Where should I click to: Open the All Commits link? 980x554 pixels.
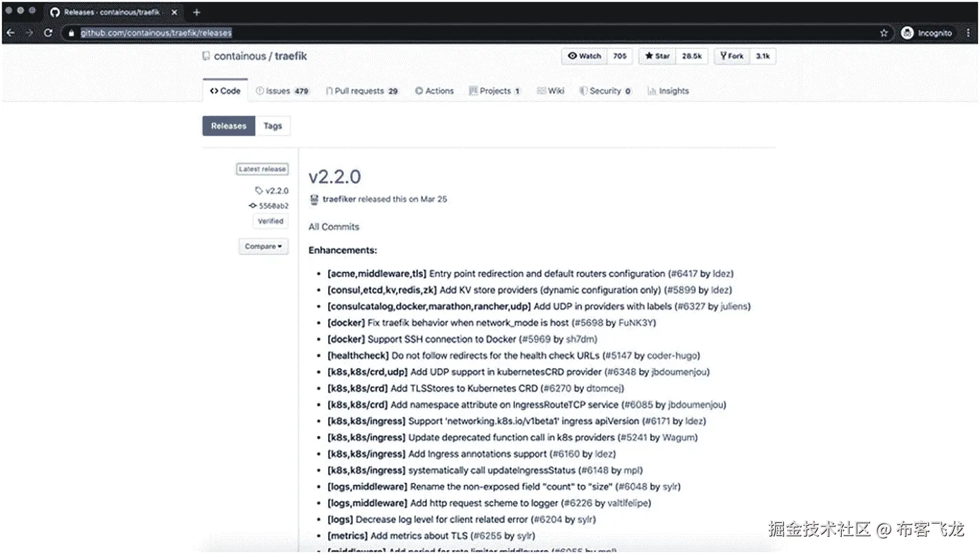(334, 226)
